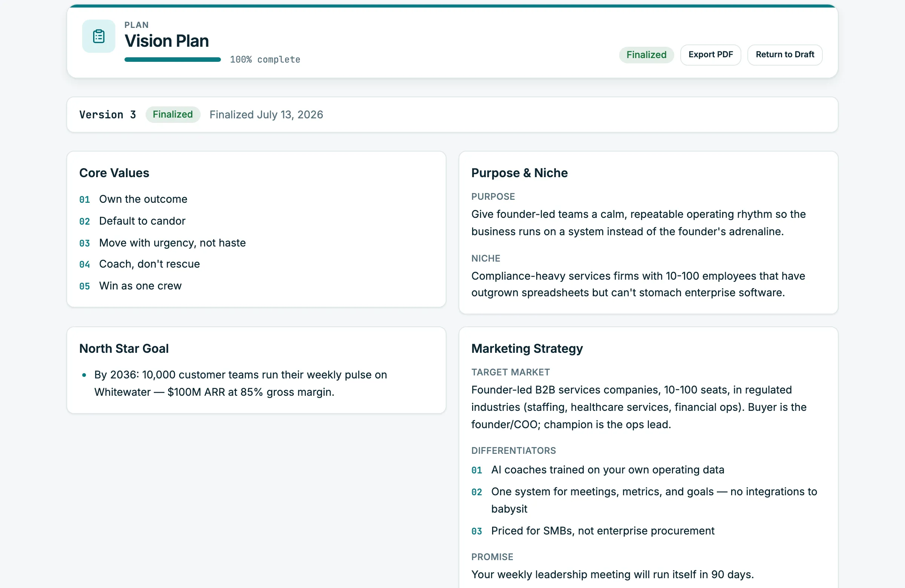Click the Vision Plan clipboard icon
The height and width of the screenshot is (588, 905).
(x=98, y=36)
